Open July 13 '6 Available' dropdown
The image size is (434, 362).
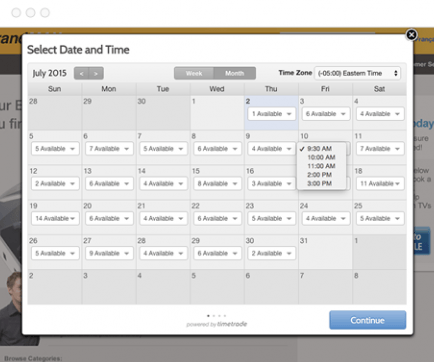(x=109, y=184)
